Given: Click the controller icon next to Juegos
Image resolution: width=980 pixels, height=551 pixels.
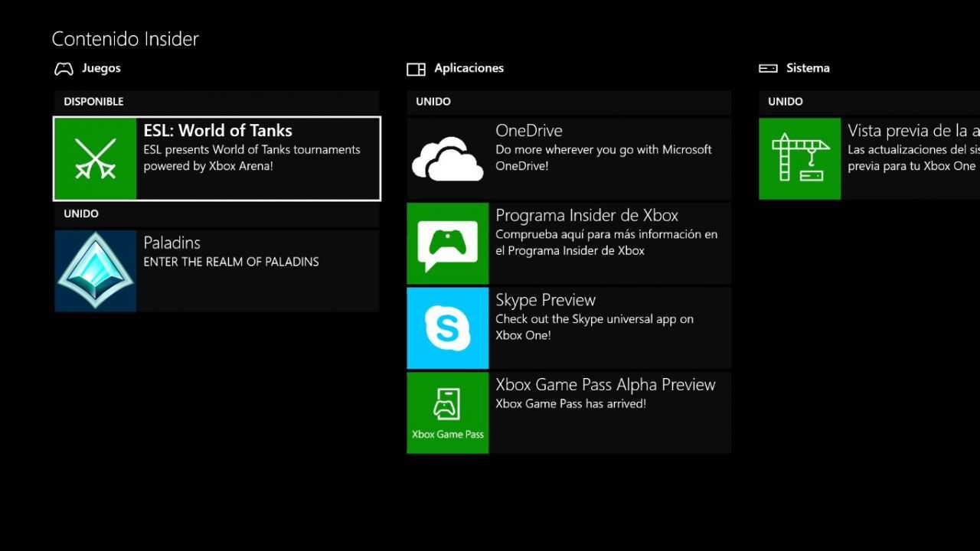Looking at the screenshot, I should click(x=64, y=68).
